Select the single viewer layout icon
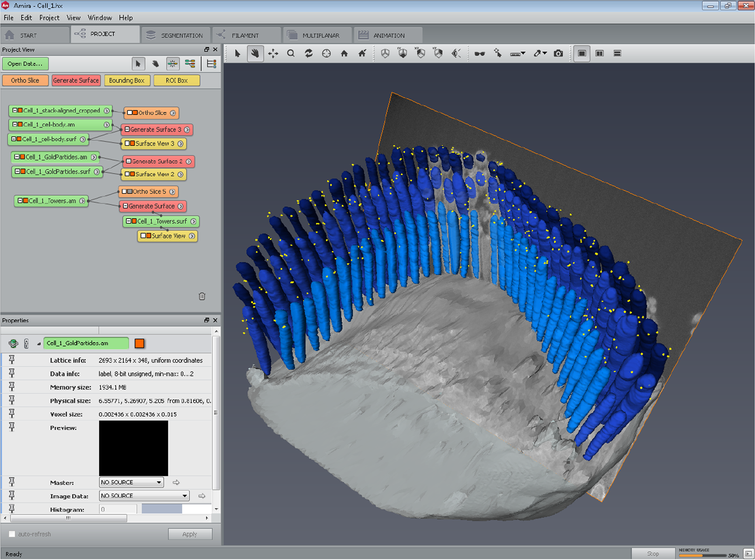Screen dimensions: 755x560 pyautogui.click(x=582, y=53)
